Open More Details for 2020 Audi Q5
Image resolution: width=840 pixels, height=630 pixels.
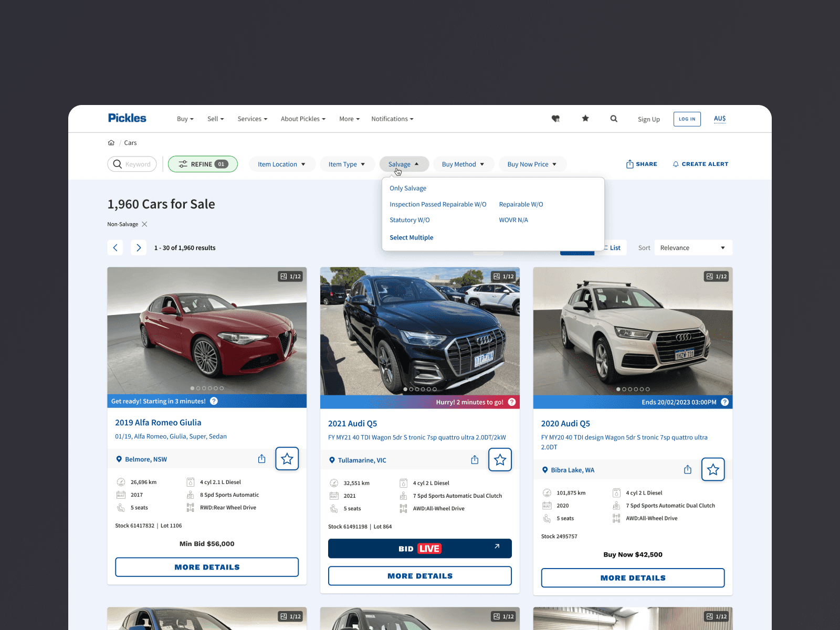633,578
